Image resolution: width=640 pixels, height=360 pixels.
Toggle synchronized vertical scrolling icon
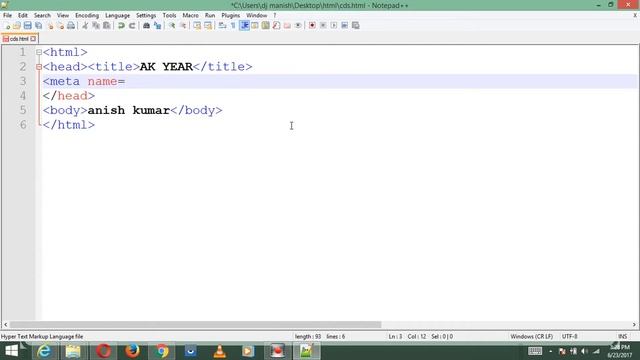pyautogui.click(x=197, y=25)
